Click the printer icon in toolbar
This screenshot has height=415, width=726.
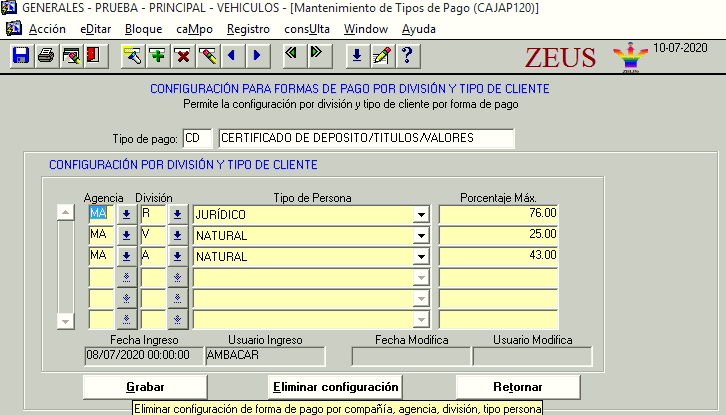[45, 55]
